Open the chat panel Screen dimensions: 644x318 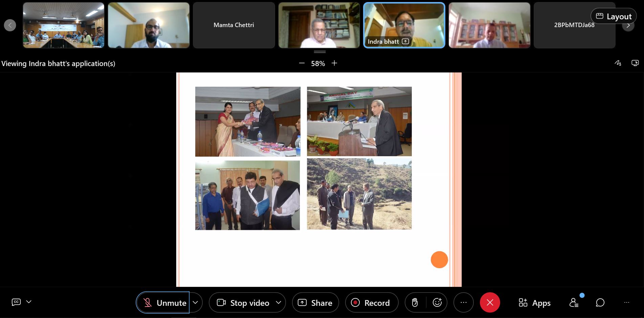[x=600, y=302]
